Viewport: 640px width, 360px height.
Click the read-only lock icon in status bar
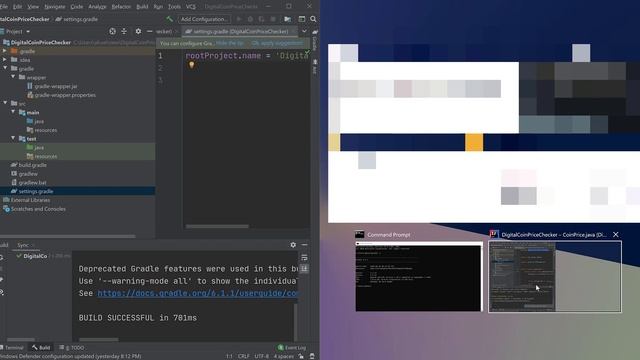click(301, 356)
